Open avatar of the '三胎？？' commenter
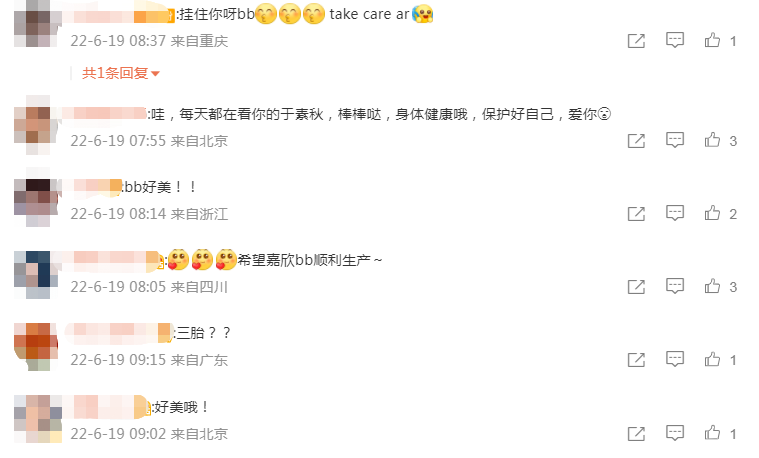 (36, 346)
